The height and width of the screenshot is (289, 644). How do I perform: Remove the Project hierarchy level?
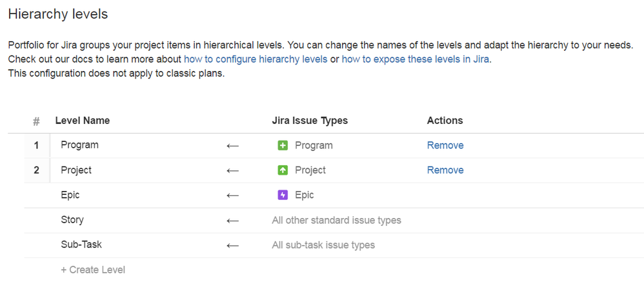click(445, 170)
